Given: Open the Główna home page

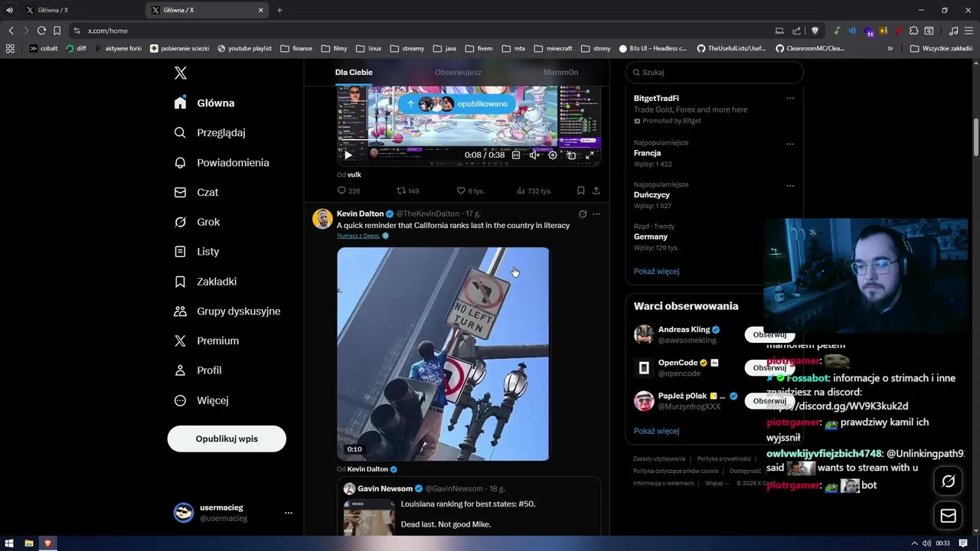Looking at the screenshot, I should 204,103.
